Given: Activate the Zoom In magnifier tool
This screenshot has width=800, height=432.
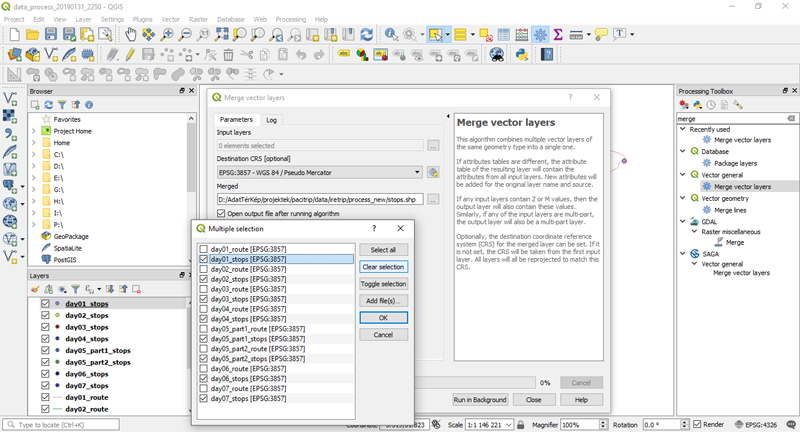Looking at the screenshot, I should coord(167,35).
